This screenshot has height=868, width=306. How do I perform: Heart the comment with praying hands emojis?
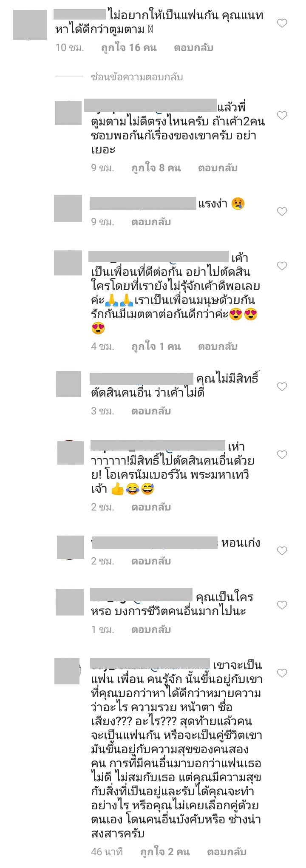(282, 266)
